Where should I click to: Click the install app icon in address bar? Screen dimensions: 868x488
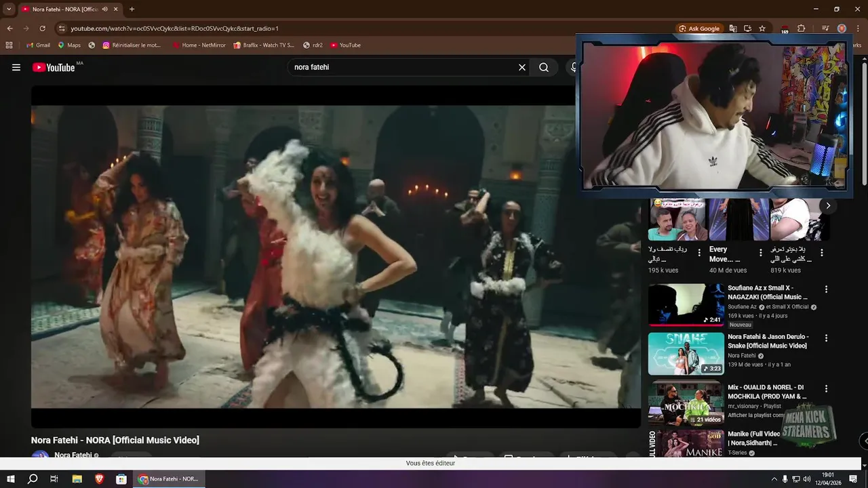(747, 28)
